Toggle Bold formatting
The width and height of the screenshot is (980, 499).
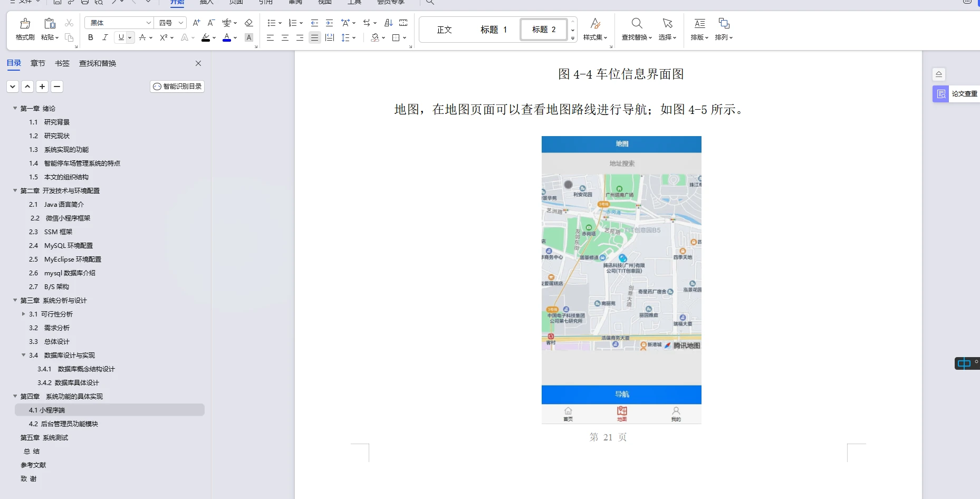(x=91, y=37)
